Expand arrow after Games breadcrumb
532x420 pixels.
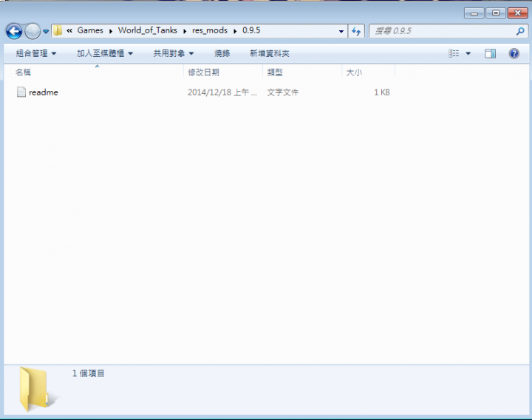(x=111, y=31)
